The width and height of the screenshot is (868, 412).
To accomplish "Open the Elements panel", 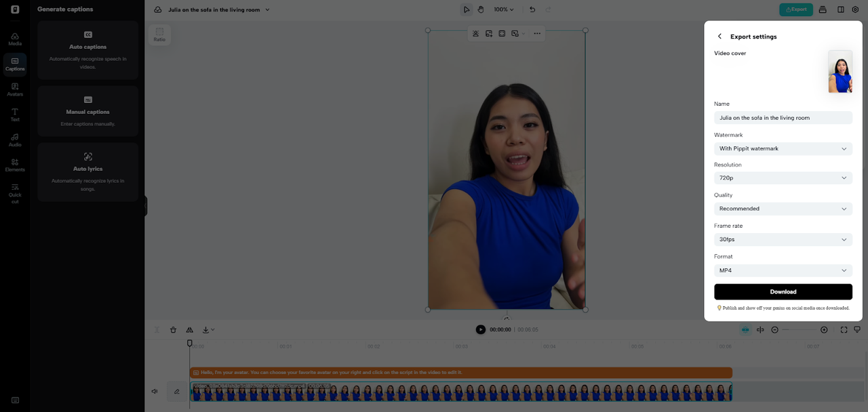I will [14, 164].
